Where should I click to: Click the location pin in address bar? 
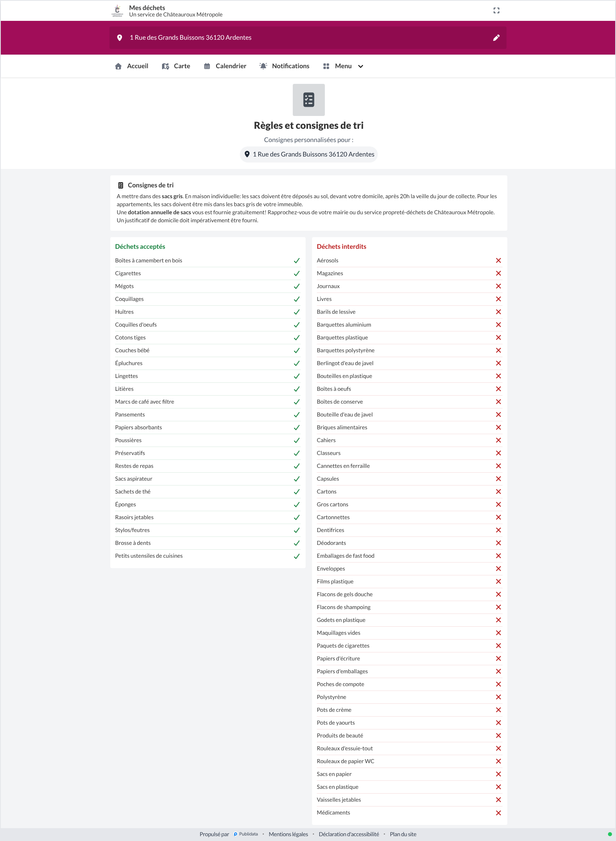point(120,38)
